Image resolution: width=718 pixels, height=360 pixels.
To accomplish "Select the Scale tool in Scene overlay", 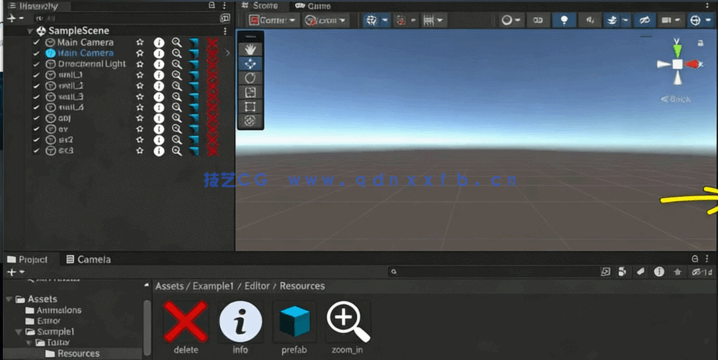I will (x=250, y=92).
